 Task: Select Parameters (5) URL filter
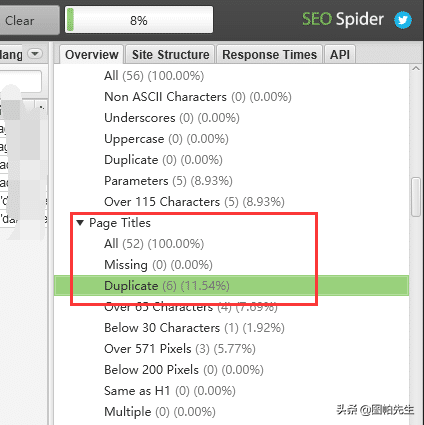(x=168, y=181)
